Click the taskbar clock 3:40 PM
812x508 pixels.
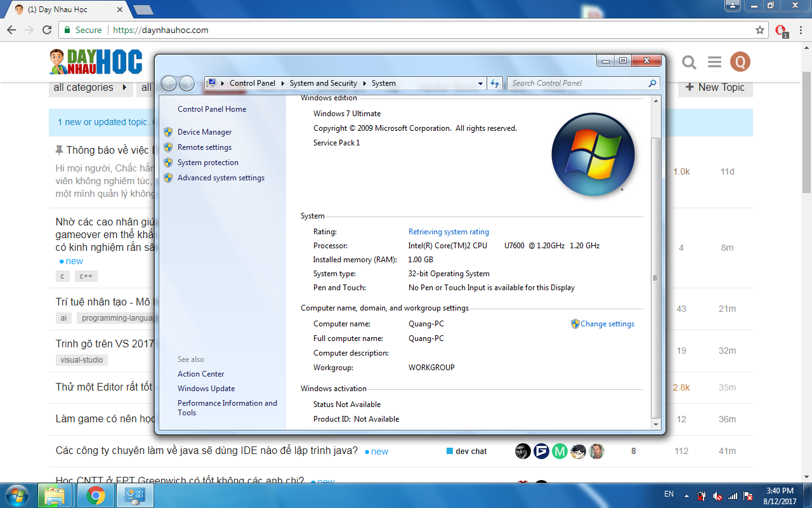coord(780,491)
